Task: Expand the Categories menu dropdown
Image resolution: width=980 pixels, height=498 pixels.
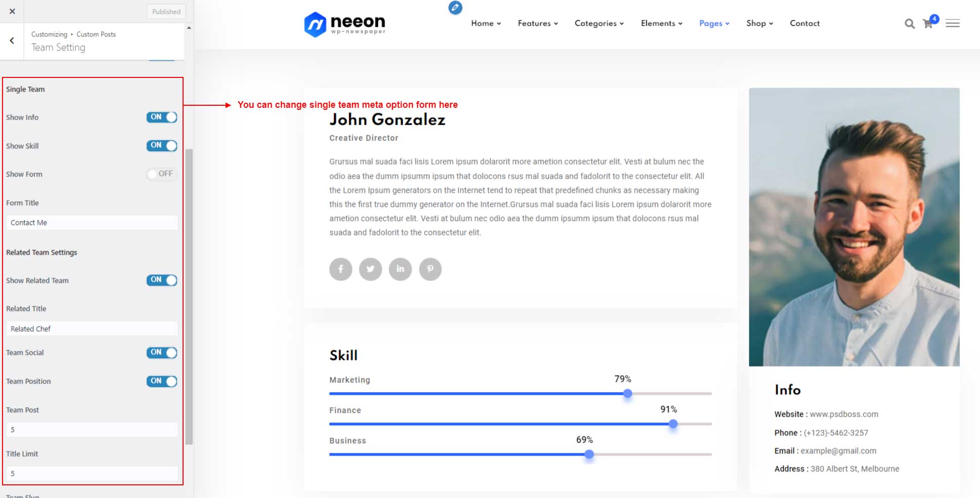Action: click(x=599, y=23)
